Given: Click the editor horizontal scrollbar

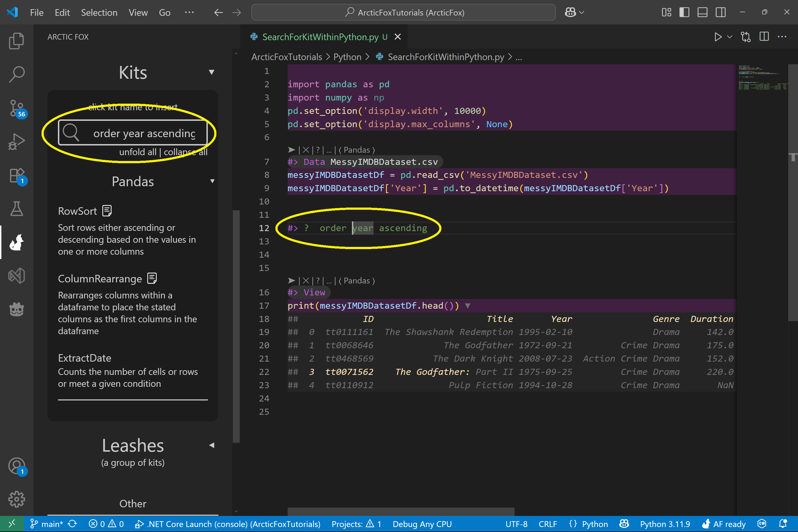Looking at the screenshot, I should tap(401, 512).
